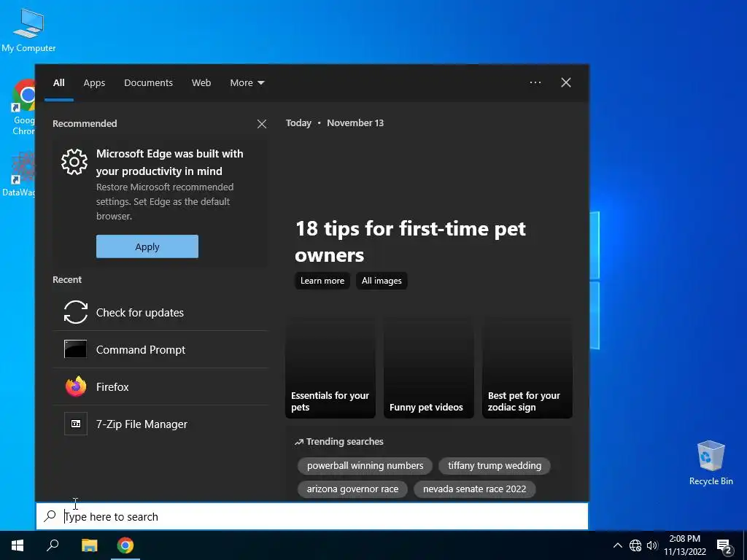This screenshot has width=747, height=560.
Task: Open the three-dots options menu
Action: pos(535,82)
